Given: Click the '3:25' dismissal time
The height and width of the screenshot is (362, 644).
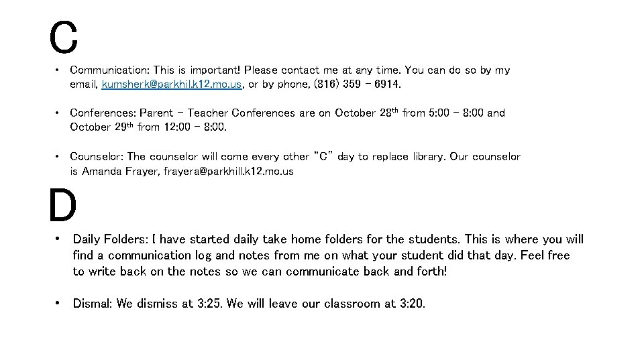Looking at the screenshot, I should click(x=210, y=304).
